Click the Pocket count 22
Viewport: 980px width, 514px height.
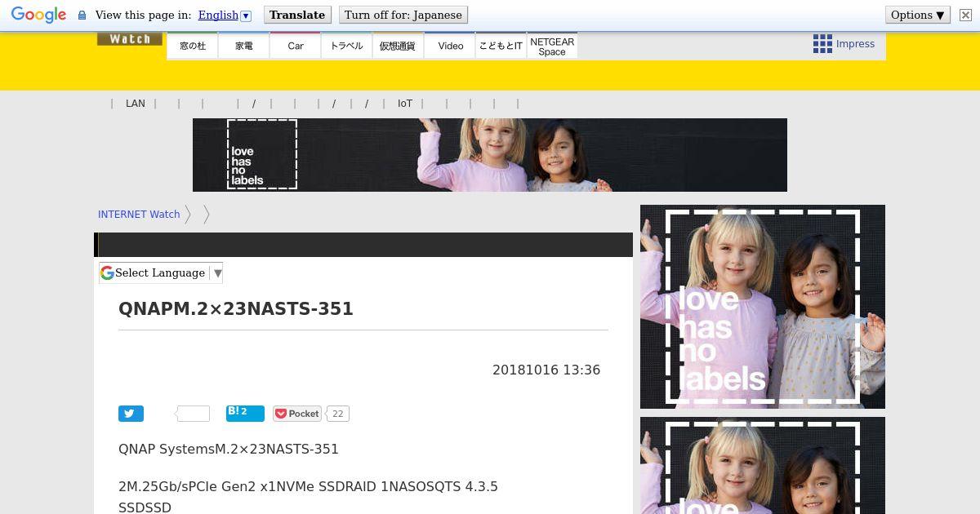[x=337, y=414]
